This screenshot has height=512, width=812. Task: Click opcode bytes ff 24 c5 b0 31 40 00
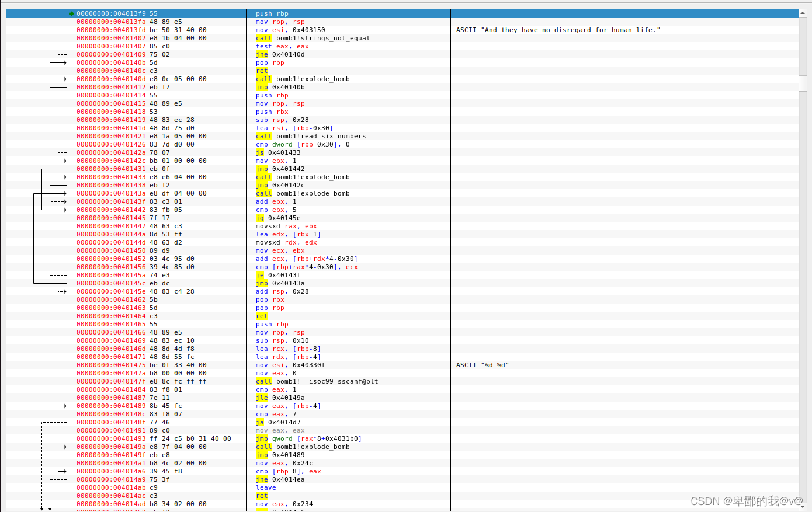coord(190,438)
